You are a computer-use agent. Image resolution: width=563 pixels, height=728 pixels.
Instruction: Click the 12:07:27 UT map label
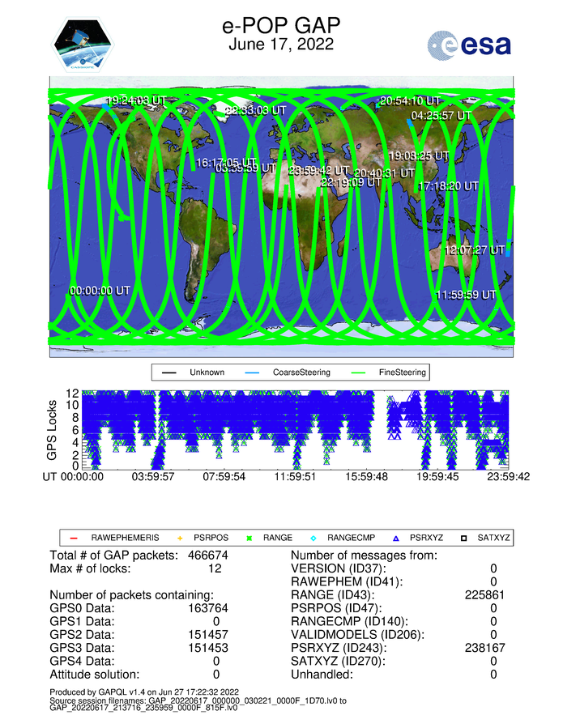point(474,249)
